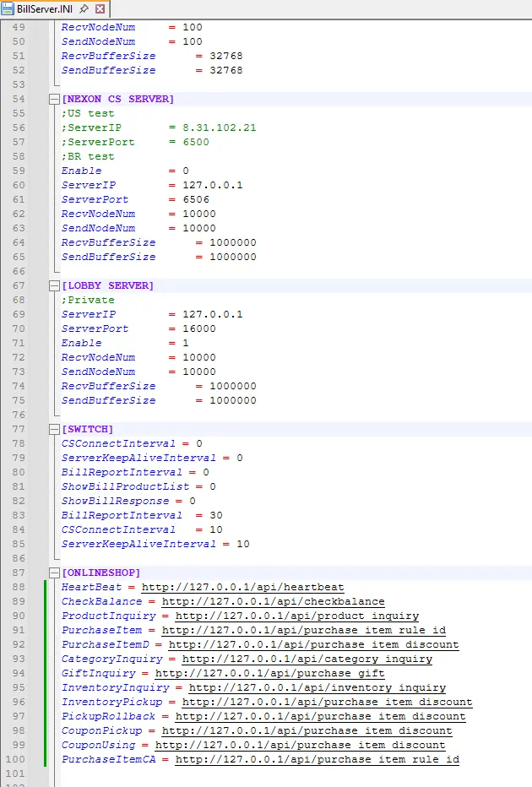The image size is (532, 787).
Task: Click the ';Private' comment line
Action: (x=88, y=300)
